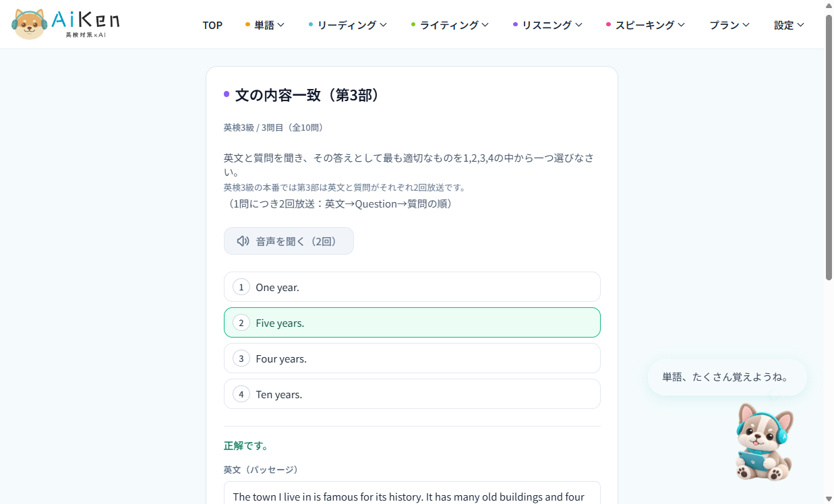Screen dimensions: 834x504
Task: Click the number 4 circle badge
Action: (241, 394)
